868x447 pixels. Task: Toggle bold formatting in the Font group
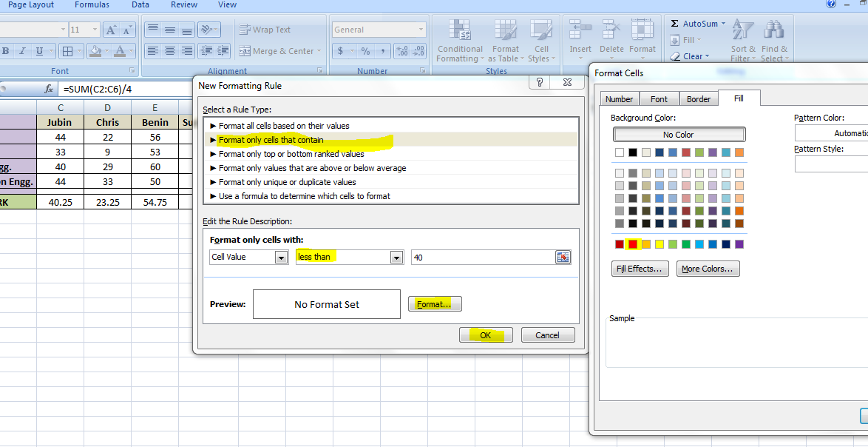coord(5,51)
